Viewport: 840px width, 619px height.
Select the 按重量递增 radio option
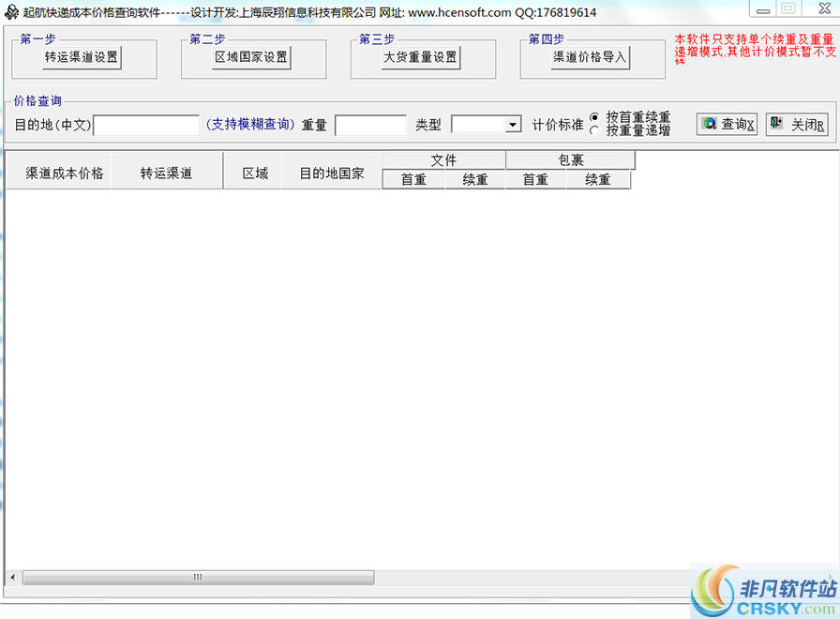(x=594, y=131)
